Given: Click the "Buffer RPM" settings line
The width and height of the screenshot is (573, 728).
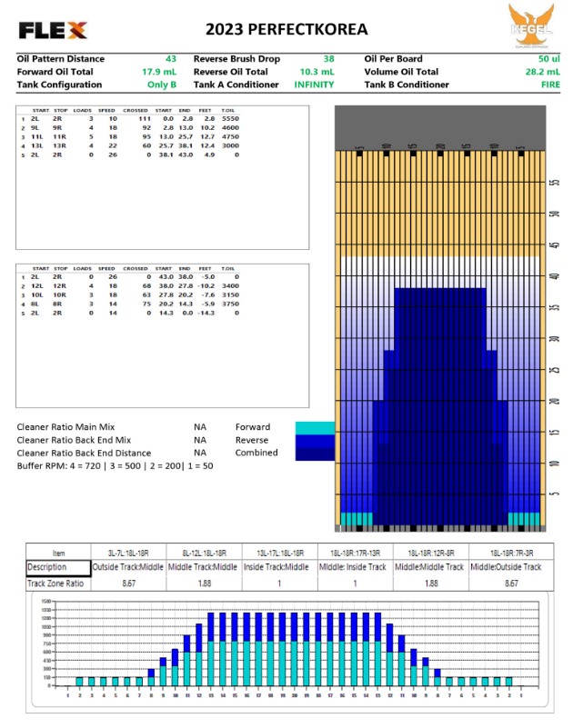Looking at the screenshot, I should tap(115, 466).
